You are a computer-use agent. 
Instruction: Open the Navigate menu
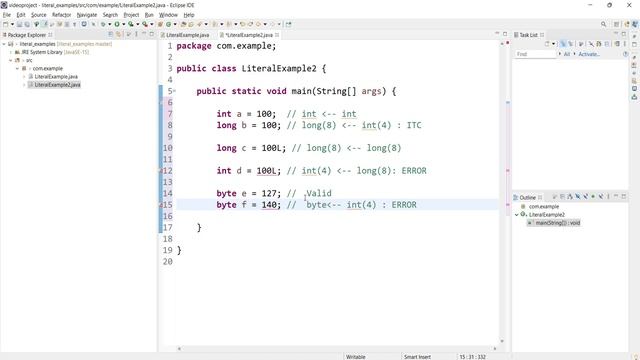(x=87, y=15)
